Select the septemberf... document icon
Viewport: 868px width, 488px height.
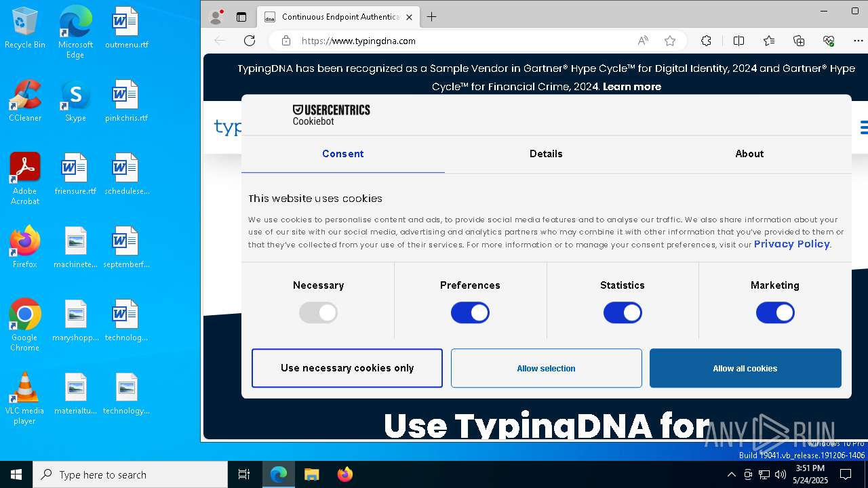(126, 248)
